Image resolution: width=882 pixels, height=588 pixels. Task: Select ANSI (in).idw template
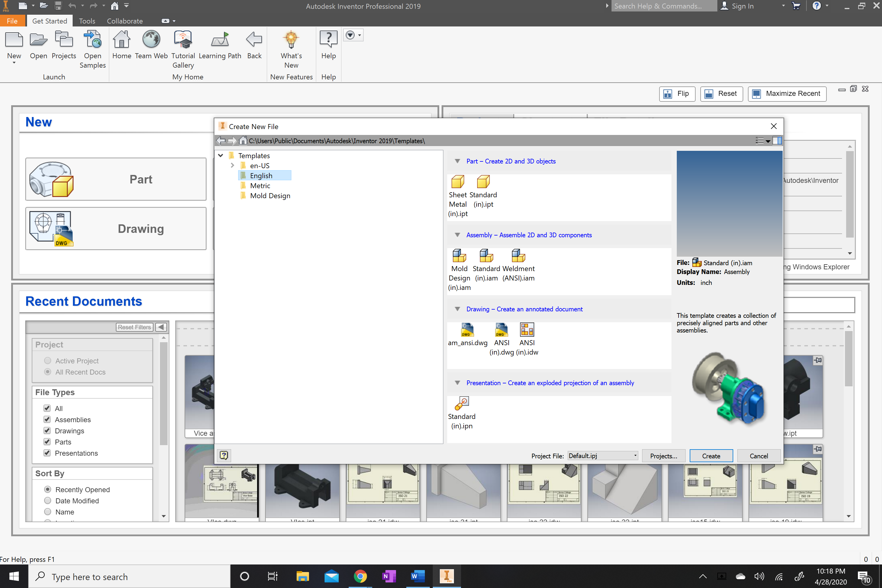[527, 339]
